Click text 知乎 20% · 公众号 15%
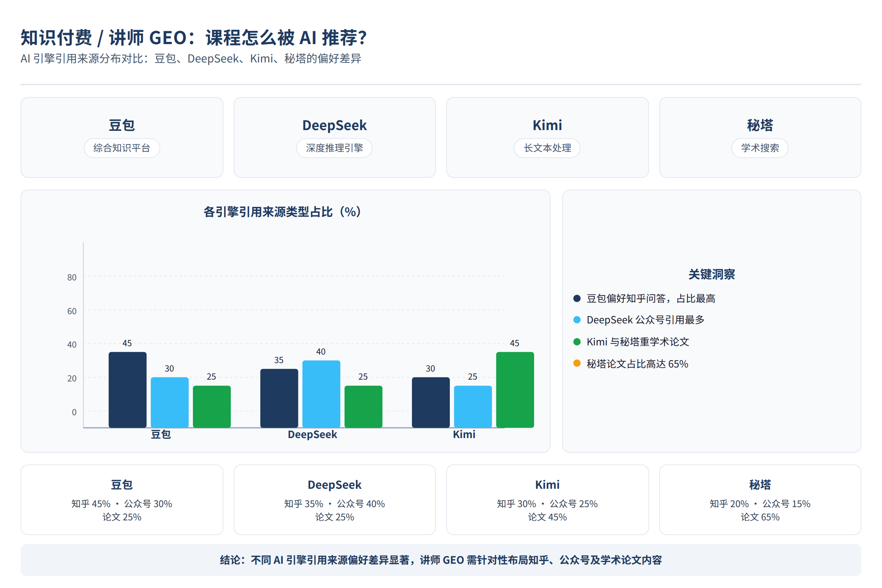The image size is (882, 588). coord(760,503)
